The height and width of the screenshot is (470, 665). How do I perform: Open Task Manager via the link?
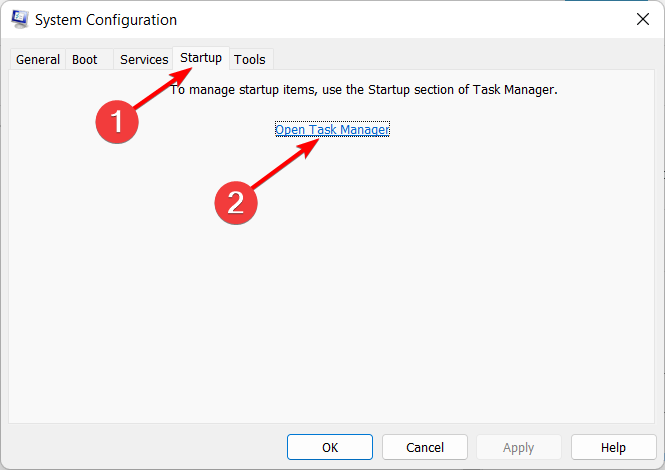click(332, 130)
